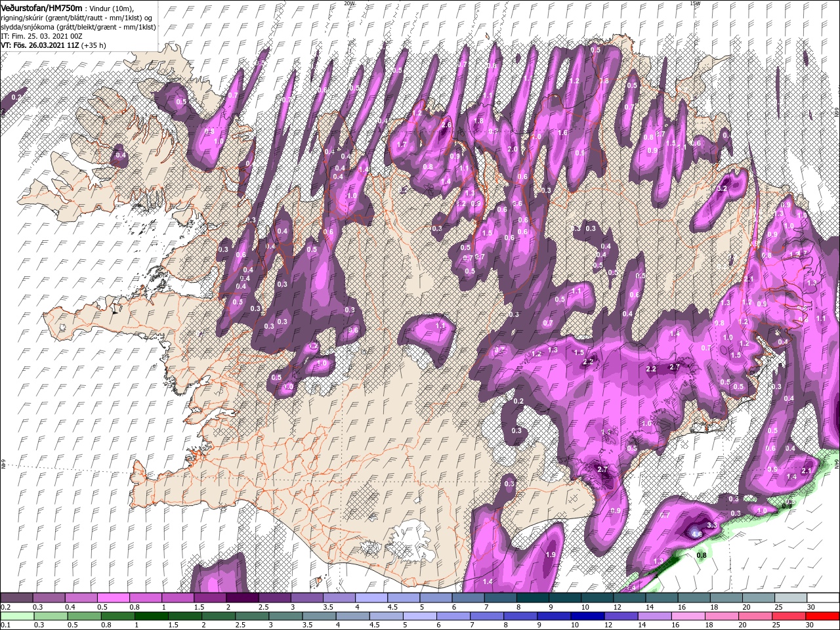This screenshot has height=630, width=840.
Task: Click the bright pink '0.5' swatch in top legend
Action: point(114,598)
